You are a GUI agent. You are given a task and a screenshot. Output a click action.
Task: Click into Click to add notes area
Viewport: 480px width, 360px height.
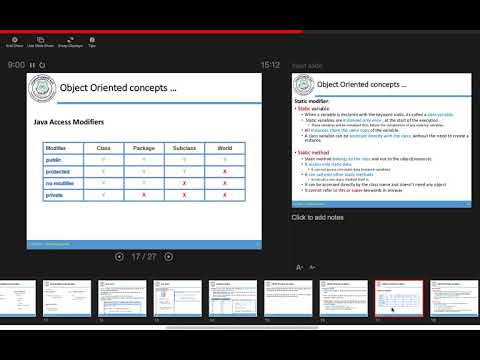tap(317, 217)
